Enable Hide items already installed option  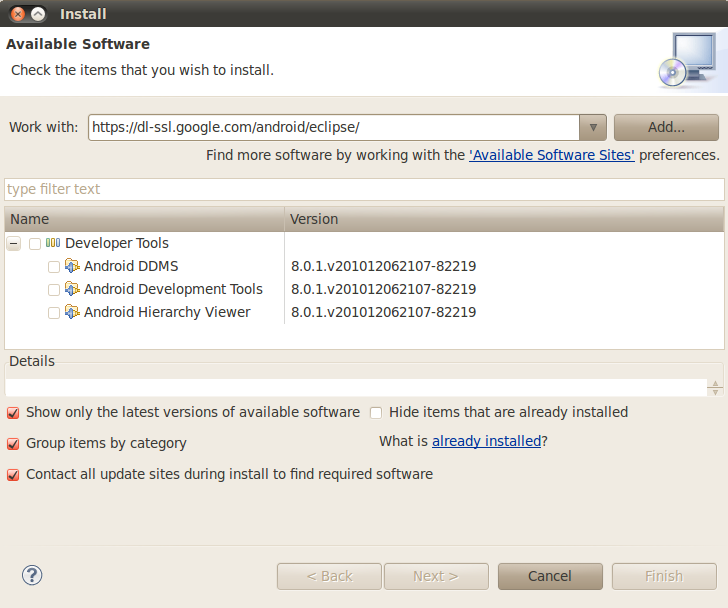pyautogui.click(x=376, y=412)
